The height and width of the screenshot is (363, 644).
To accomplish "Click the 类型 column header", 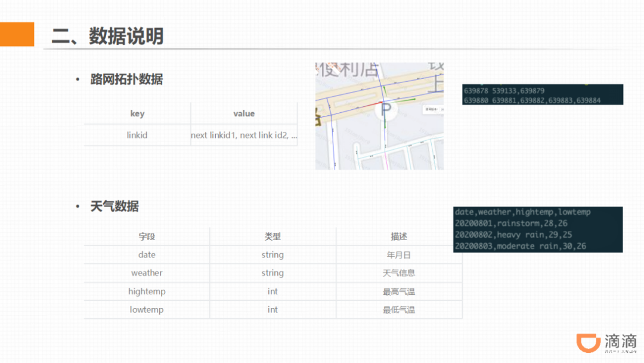I will coord(273,236).
